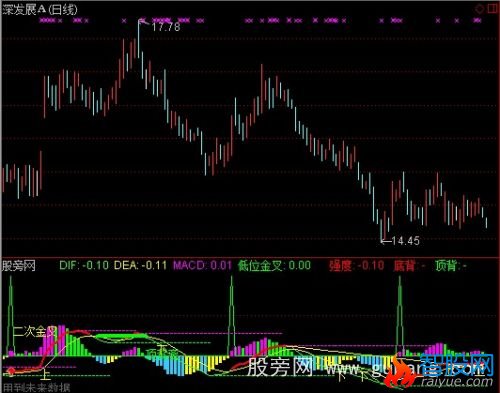Click the DEA: -0.11 value
Screen dimensions: 500x393
coord(140,265)
